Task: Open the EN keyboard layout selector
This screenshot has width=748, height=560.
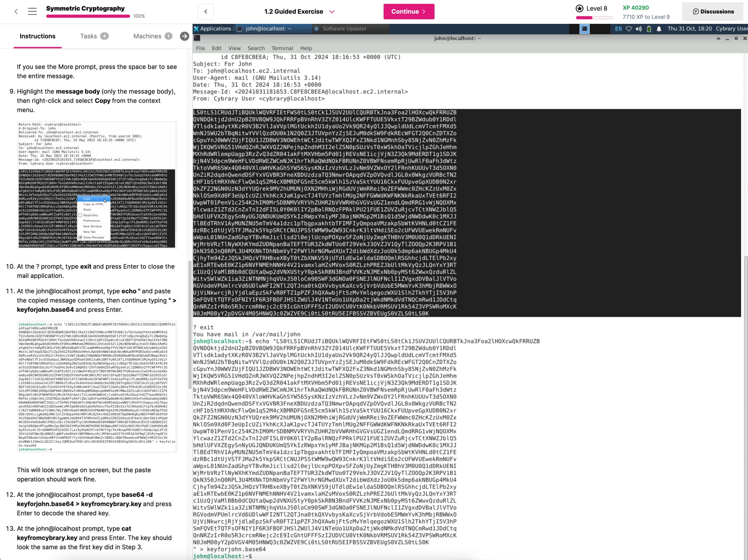Action: (618, 29)
